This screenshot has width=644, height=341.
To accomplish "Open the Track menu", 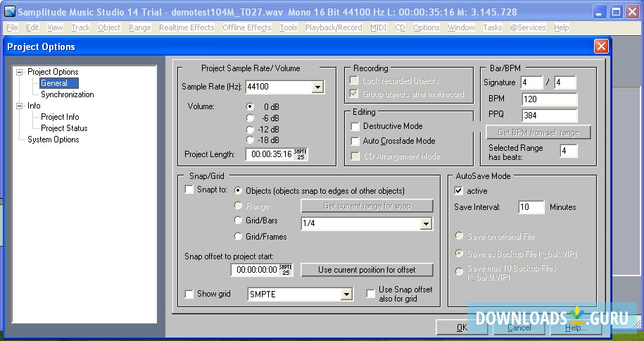I will [80, 27].
